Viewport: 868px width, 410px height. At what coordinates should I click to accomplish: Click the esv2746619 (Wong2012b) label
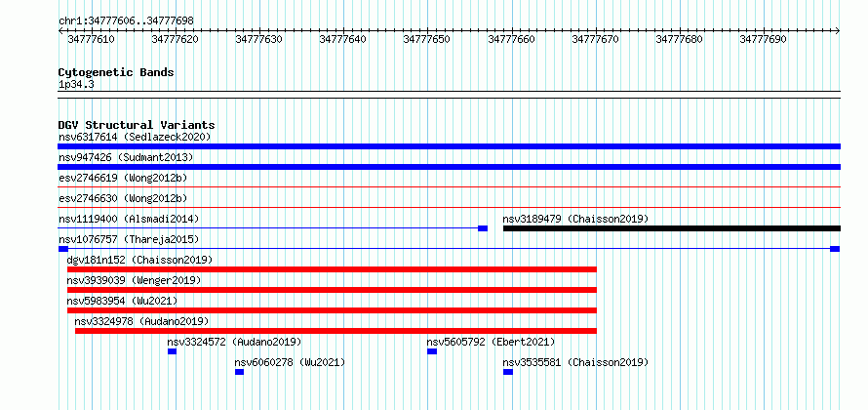point(123,178)
